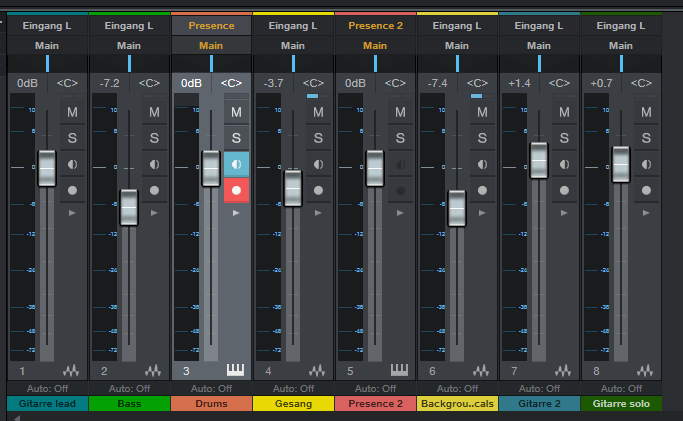This screenshot has width=683, height=421.
Task: Arm record on Bass channel
Action: click(x=154, y=190)
